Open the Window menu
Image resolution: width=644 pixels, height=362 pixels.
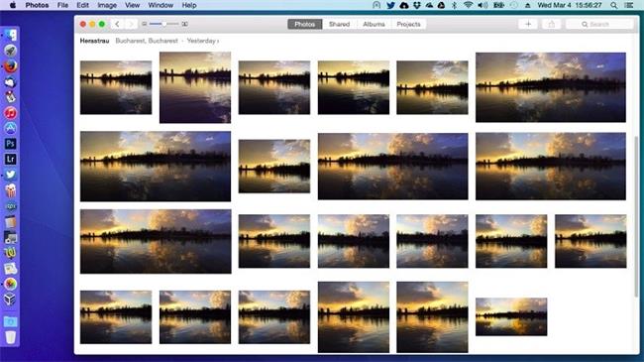(x=161, y=5)
